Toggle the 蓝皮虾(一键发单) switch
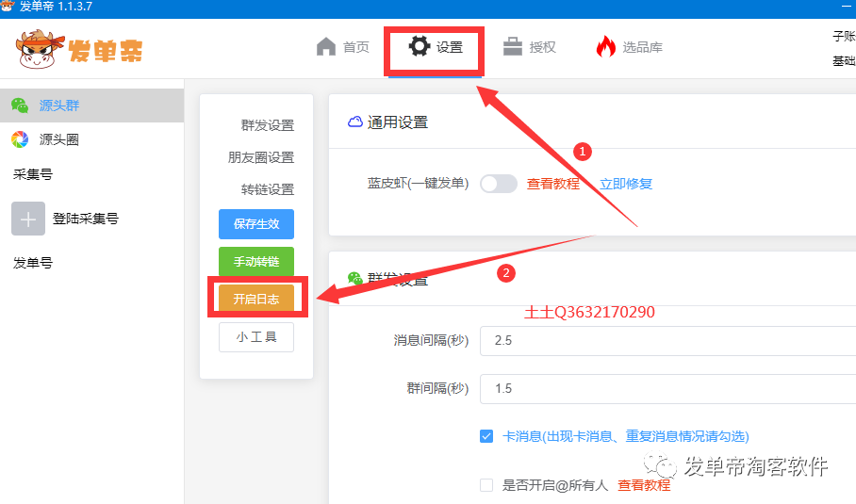Screen dimensions: 856x504 499,184
